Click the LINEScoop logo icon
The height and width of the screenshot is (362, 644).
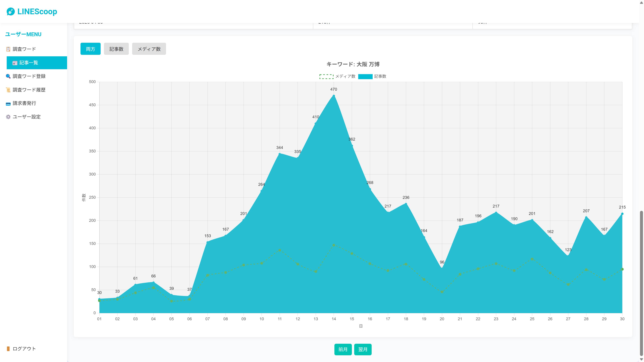tap(11, 12)
